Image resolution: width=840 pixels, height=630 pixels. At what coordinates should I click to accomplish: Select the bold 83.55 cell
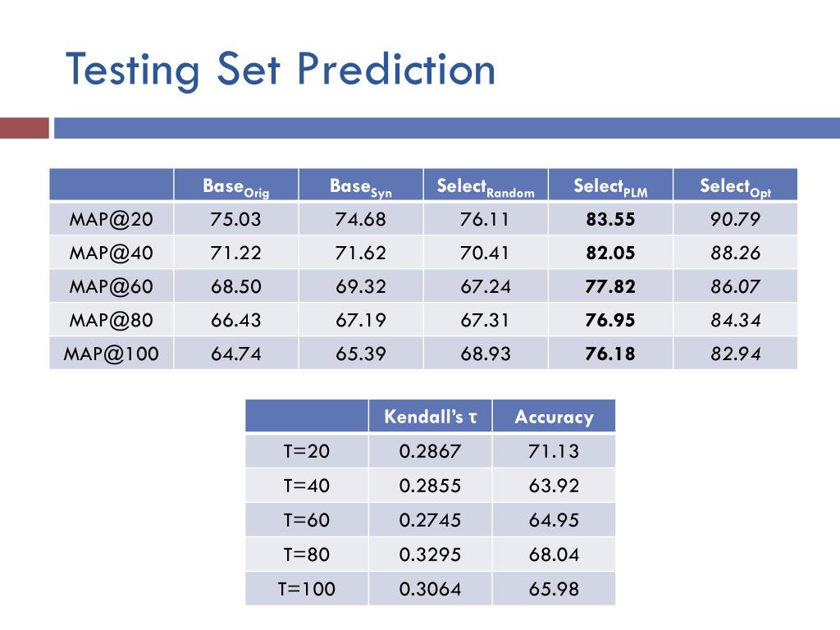(x=610, y=219)
